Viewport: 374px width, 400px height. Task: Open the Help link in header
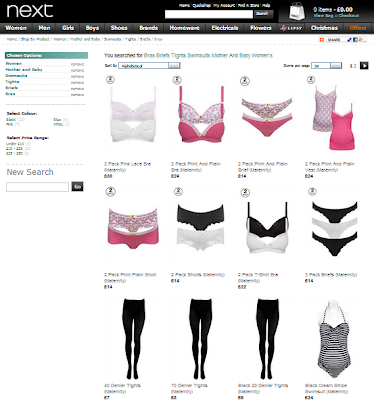(x=266, y=5)
